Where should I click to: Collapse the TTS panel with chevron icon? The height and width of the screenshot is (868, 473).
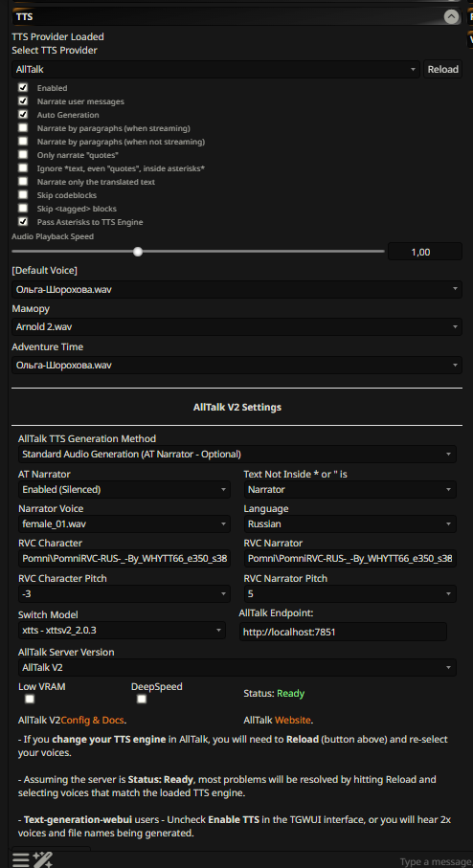451,17
